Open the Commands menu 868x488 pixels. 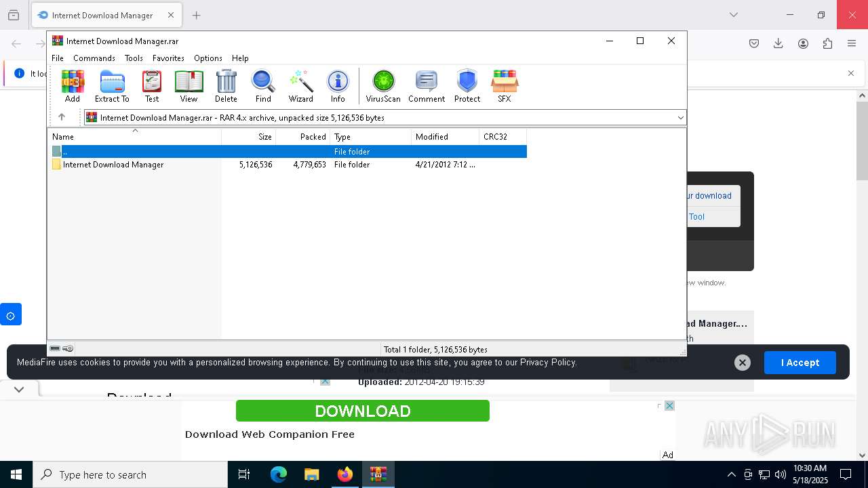point(94,58)
